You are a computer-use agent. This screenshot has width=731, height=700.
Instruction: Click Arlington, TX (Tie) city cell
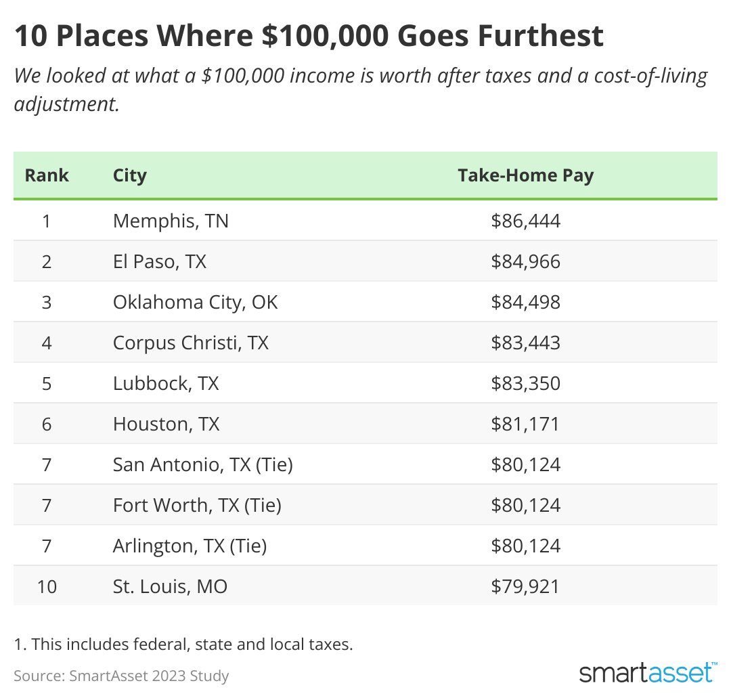click(x=190, y=546)
